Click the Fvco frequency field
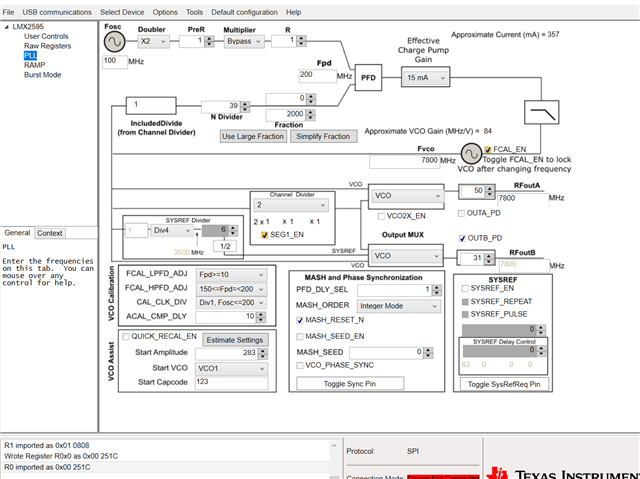 click(x=404, y=161)
